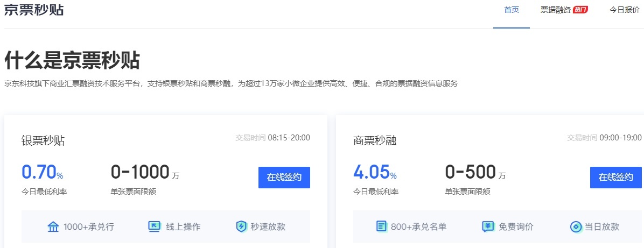Click 今日最低利率 under the 0.70% rate

pos(44,192)
